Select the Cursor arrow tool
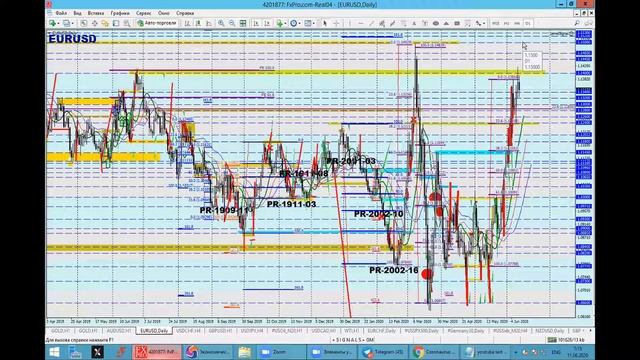Screen dimensions: 640x360 tap(325, 23)
